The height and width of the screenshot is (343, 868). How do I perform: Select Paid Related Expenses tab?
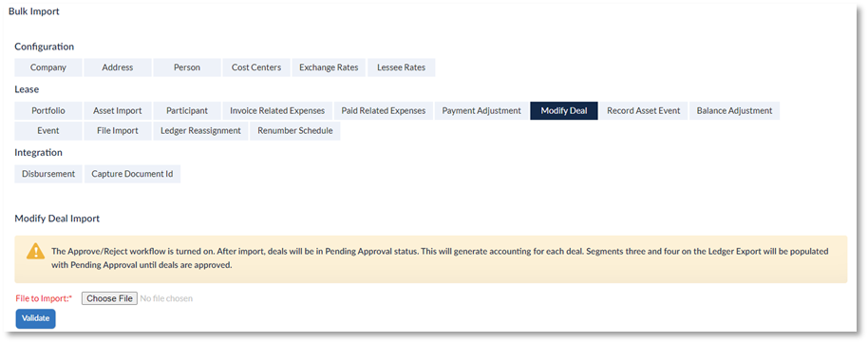click(384, 111)
